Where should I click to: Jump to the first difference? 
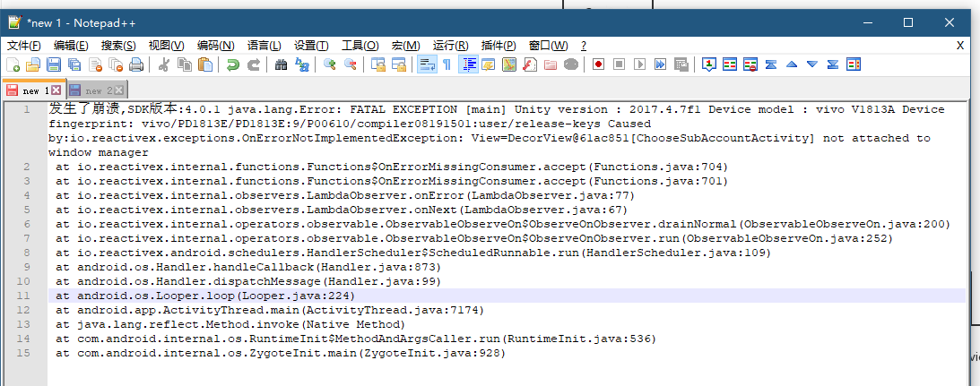(770, 64)
